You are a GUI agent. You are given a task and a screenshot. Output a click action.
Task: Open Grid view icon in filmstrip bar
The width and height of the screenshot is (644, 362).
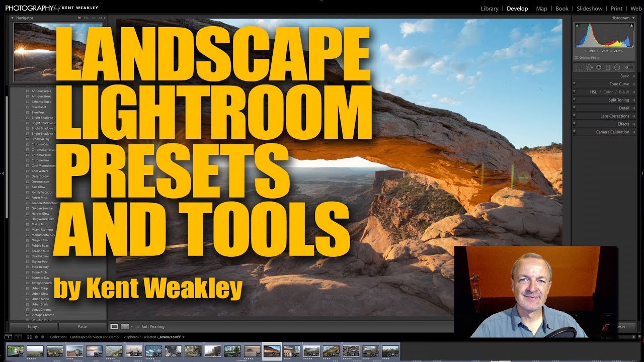tap(29, 337)
